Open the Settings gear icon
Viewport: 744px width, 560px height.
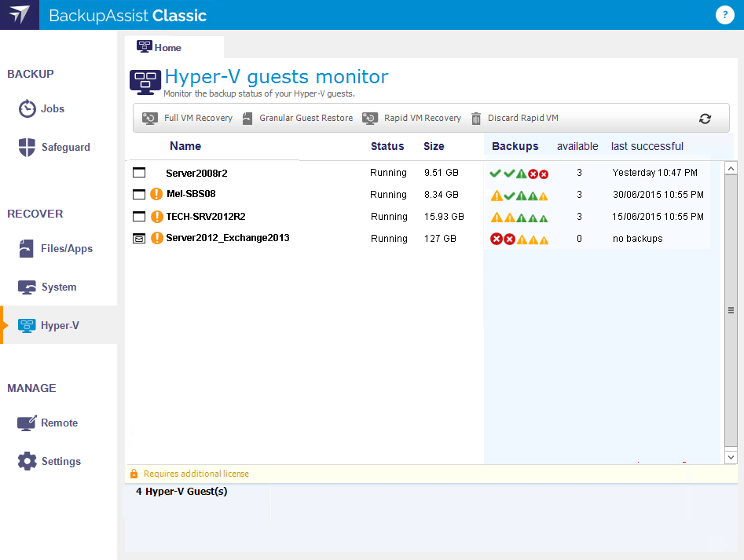(x=27, y=461)
